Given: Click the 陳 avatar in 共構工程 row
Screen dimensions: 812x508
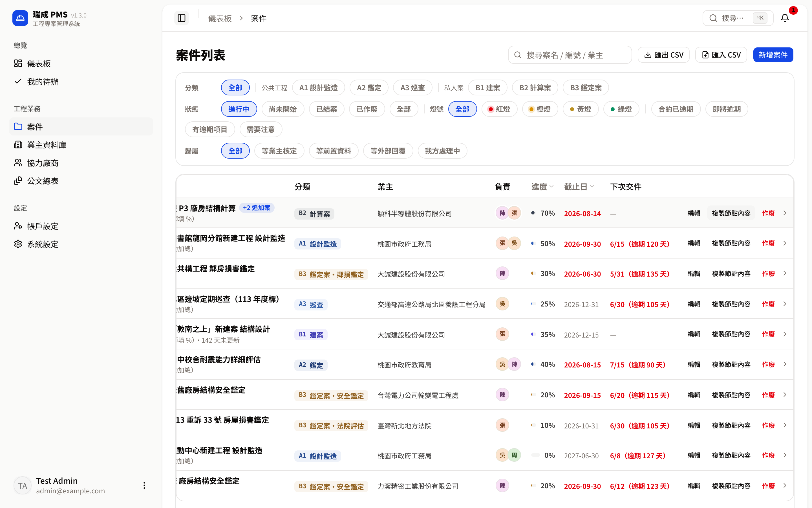Looking at the screenshot, I should 502,273.
